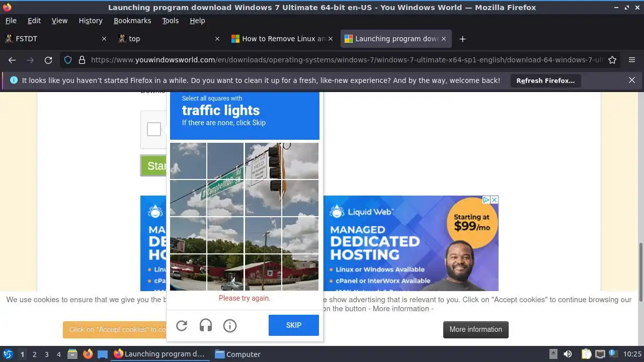View site security lock info

pyautogui.click(x=82, y=60)
